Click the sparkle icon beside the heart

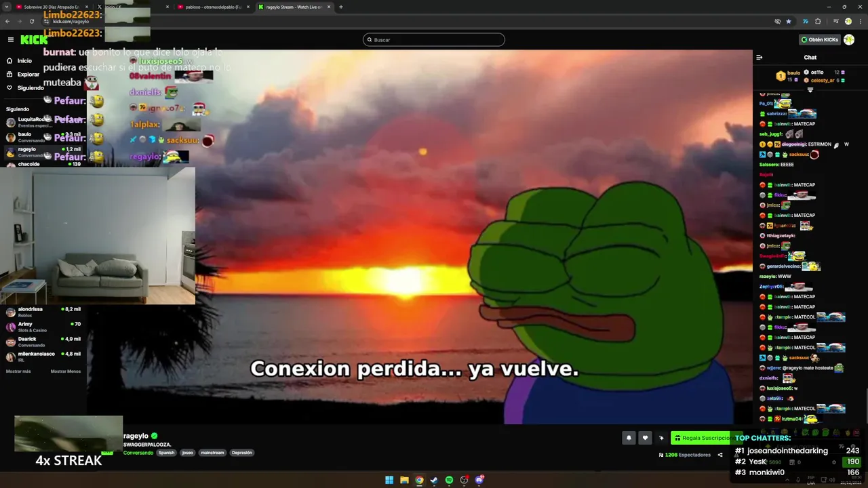tap(661, 438)
